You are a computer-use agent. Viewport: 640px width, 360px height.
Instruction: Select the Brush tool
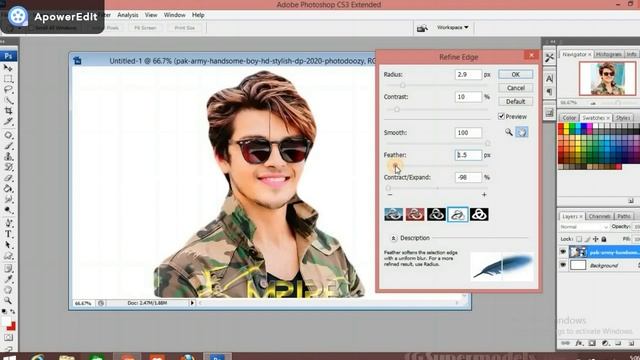click(x=8, y=146)
